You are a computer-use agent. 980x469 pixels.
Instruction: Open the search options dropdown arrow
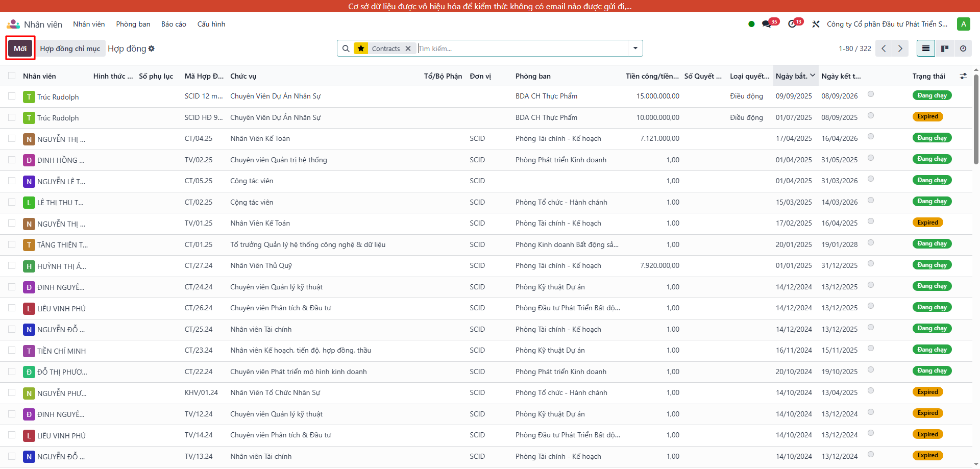click(635, 48)
